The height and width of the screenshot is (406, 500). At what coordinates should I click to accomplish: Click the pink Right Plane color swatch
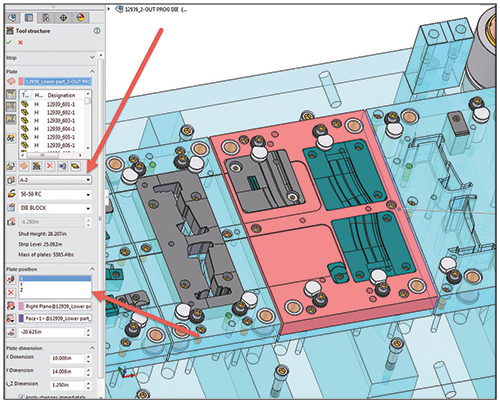point(21,306)
